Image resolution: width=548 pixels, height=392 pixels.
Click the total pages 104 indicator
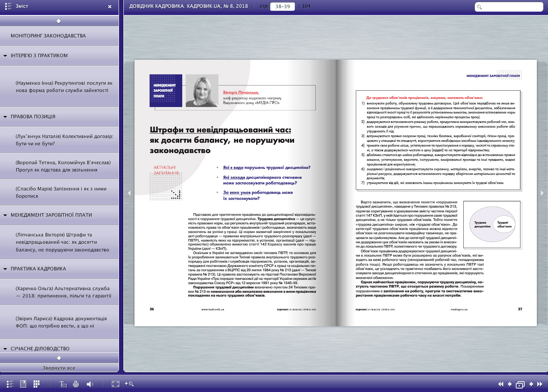(306, 6)
